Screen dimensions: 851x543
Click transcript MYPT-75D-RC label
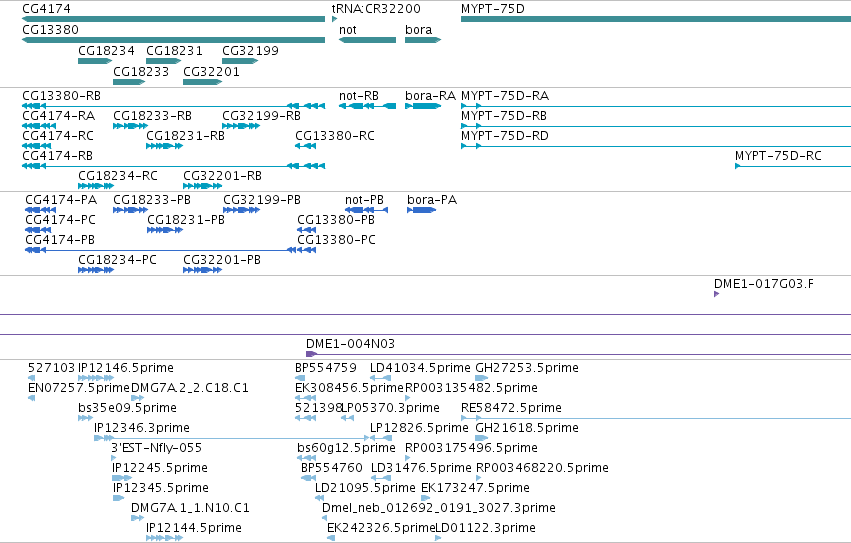tap(778, 156)
